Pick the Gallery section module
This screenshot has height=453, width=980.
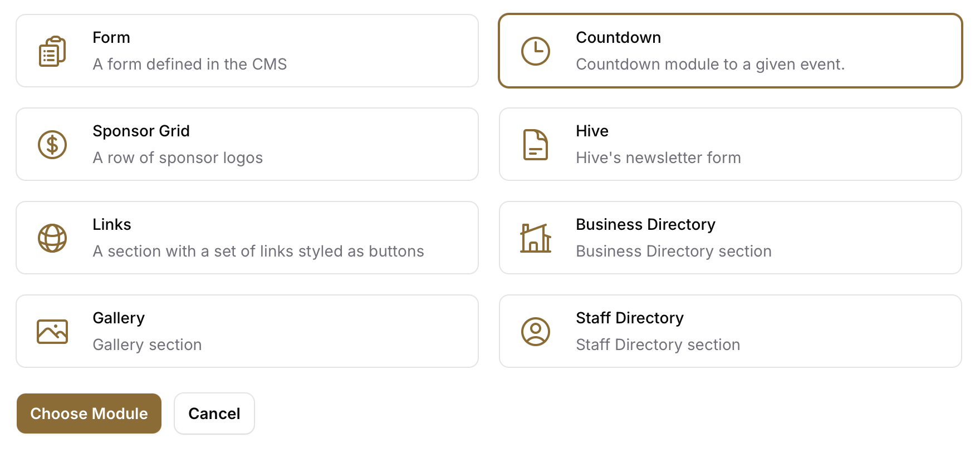click(x=247, y=331)
